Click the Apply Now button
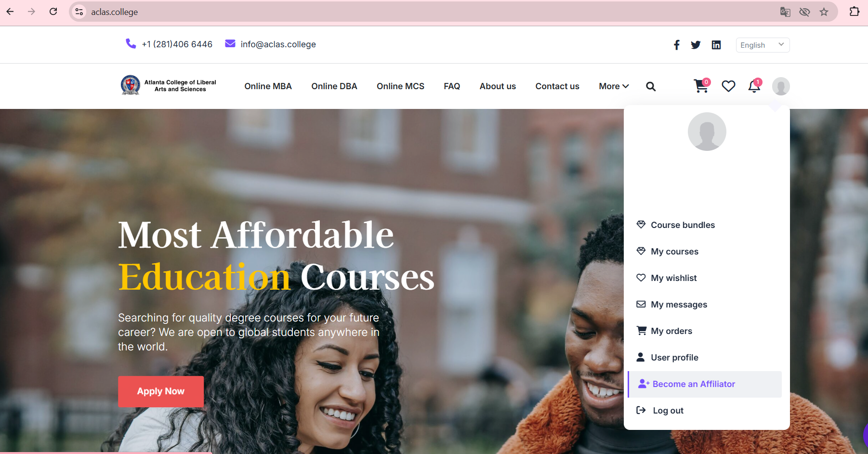The width and height of the screenshot is (868, 454). [x=161, y=391]
